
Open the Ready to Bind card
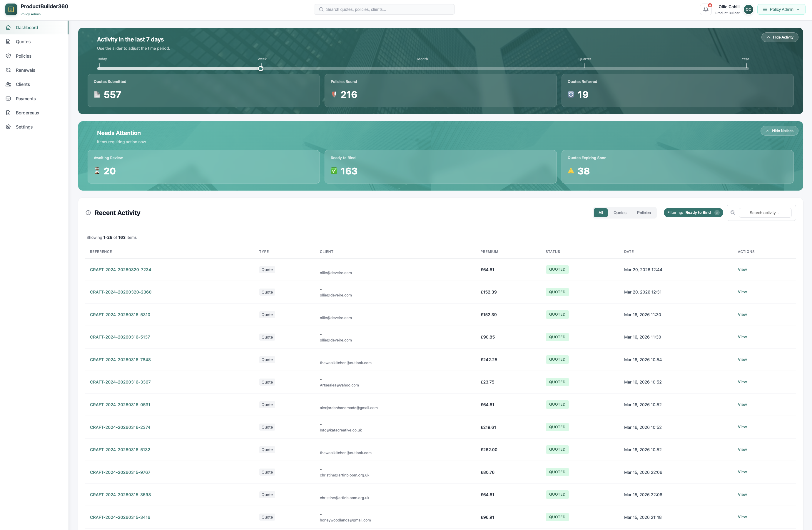click(440, 166)
